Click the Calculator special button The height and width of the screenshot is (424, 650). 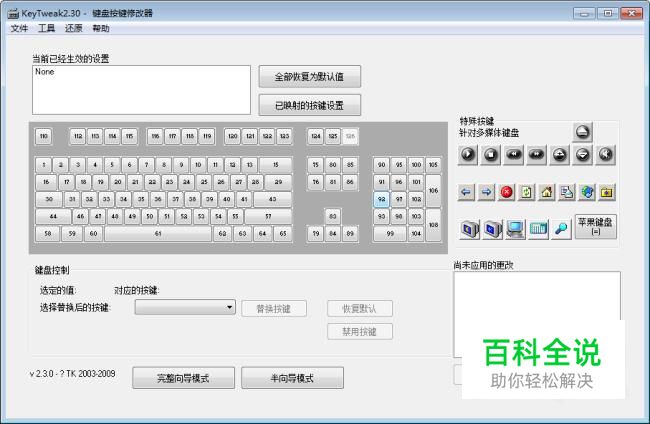click(538, 229)
